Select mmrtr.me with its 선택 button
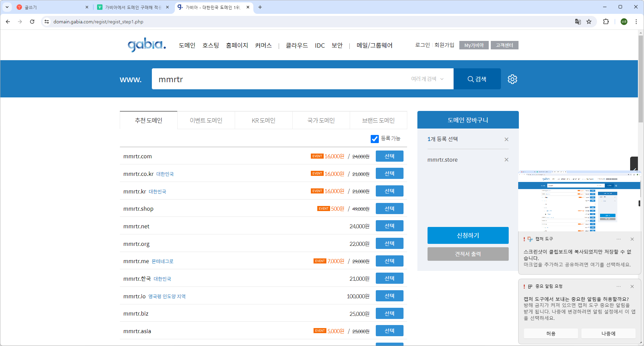The image size is (644, 346). tap(389, 261)
